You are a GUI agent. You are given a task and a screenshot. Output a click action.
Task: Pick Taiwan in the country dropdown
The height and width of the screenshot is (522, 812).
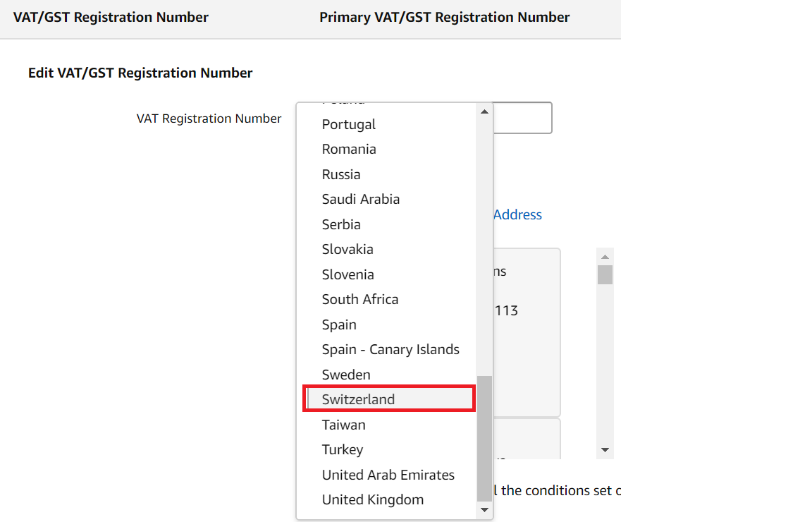point(344,425)
